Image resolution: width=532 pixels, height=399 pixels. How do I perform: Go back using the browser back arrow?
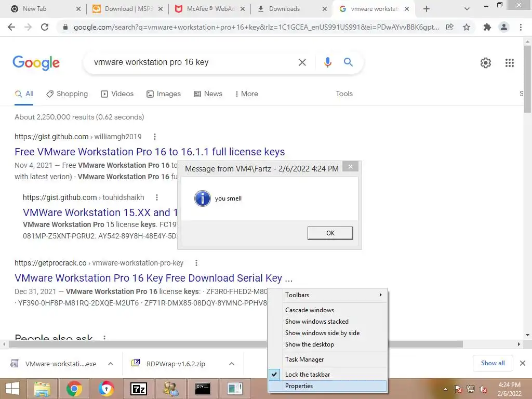(x=11, y=27)
